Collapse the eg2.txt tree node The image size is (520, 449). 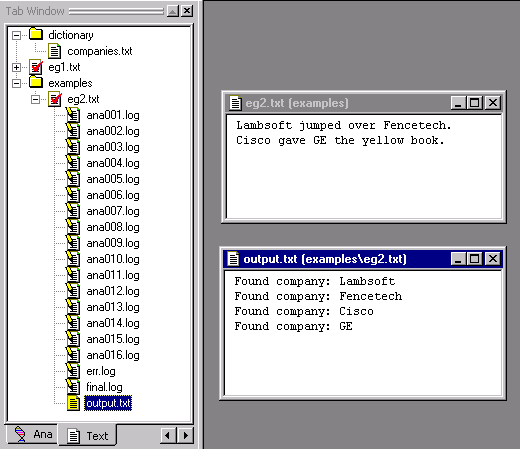[x=35, y=99]
